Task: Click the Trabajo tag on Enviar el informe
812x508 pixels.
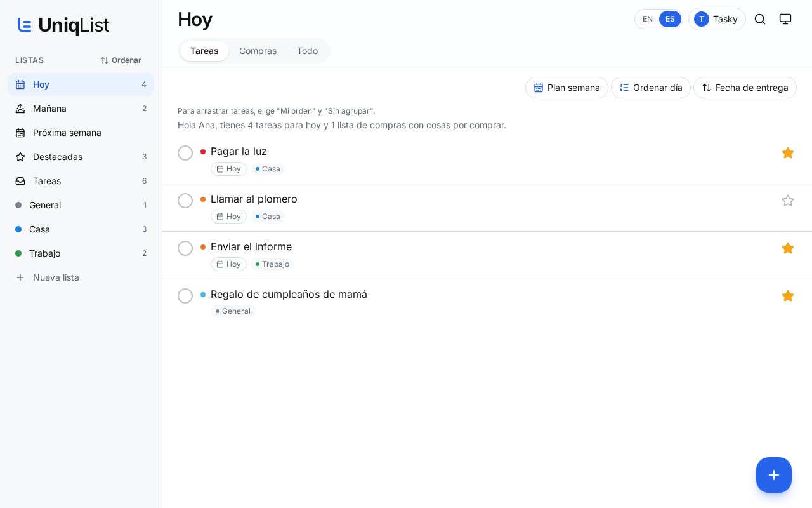Action: pos(272,264)
